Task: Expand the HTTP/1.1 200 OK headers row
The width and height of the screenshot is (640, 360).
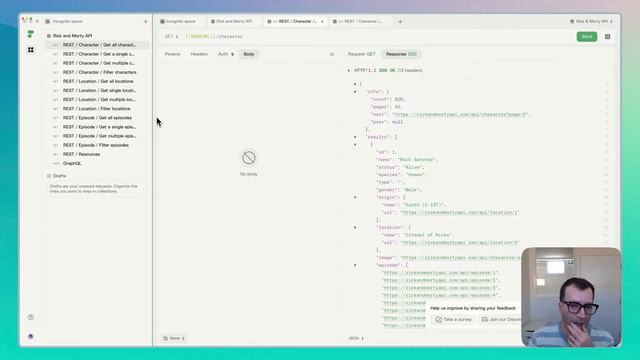Action: (349, 71)
